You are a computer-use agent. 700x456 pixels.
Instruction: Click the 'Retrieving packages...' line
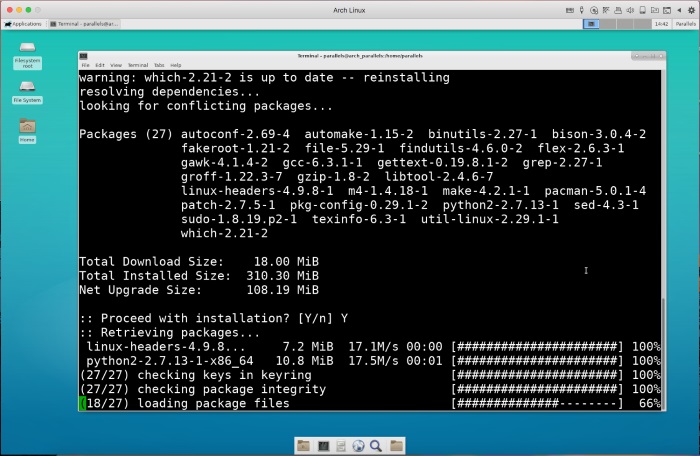[170, 333]
